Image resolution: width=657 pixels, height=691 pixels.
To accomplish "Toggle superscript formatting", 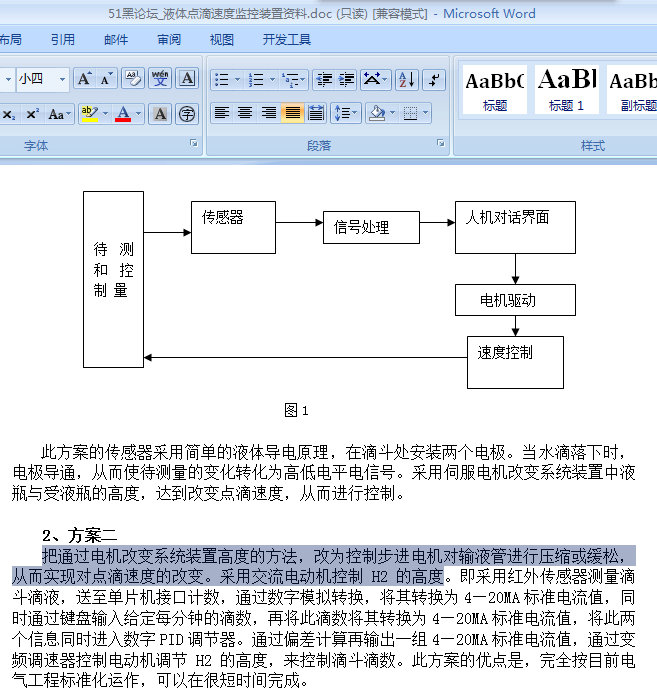I will coord(32,114).
